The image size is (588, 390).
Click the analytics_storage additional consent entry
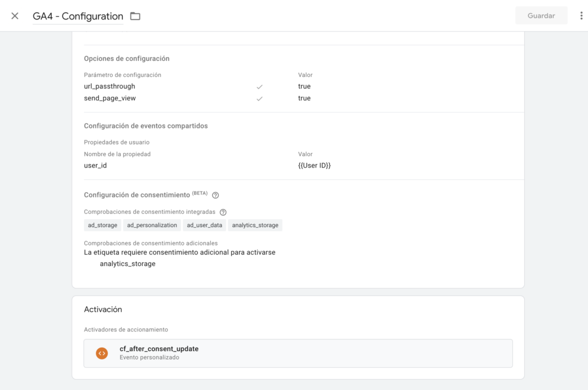point(127,264)
